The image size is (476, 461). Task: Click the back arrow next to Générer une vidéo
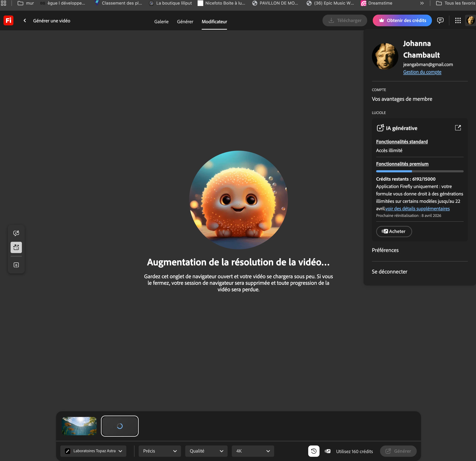click(x=25, y=21)
